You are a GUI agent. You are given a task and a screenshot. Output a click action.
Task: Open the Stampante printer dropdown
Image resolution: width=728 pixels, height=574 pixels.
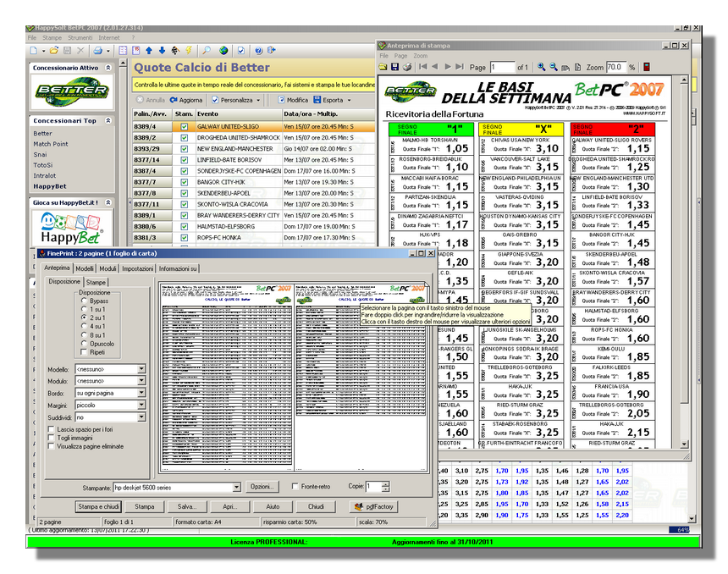click(237, 487)
